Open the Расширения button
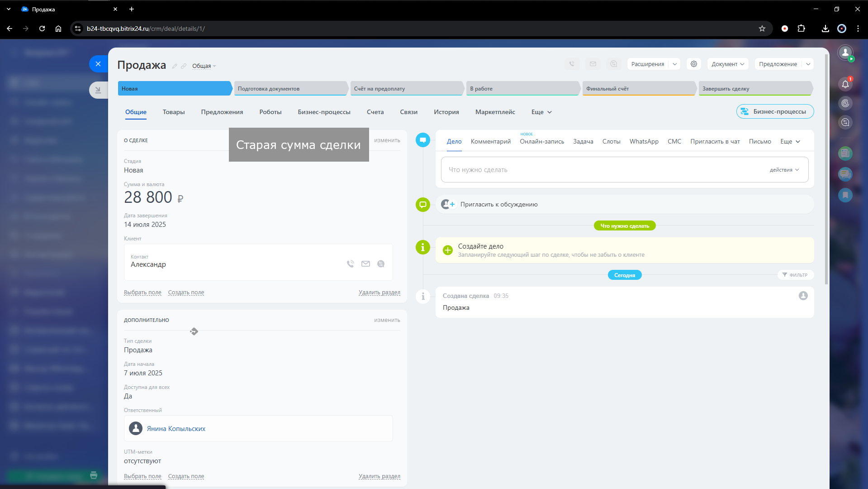 pos(648,64)
